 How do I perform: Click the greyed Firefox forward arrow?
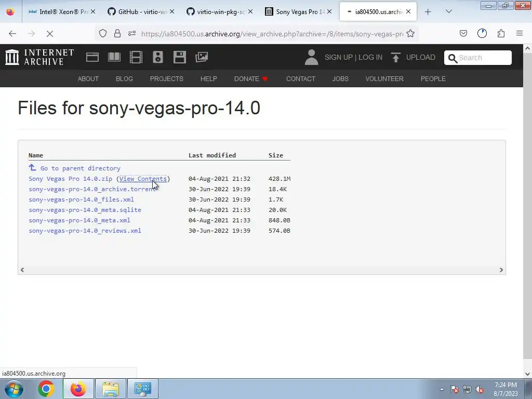(x=31, y=34)
